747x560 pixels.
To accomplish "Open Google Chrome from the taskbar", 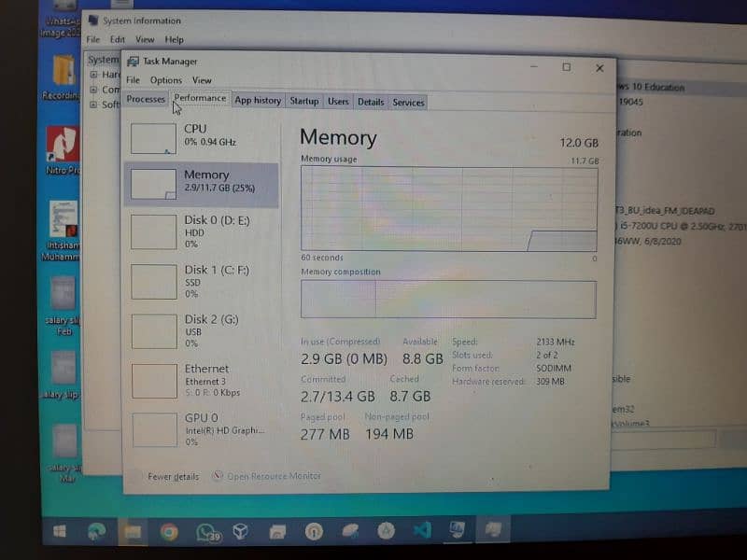I will [x=169, y=531].
